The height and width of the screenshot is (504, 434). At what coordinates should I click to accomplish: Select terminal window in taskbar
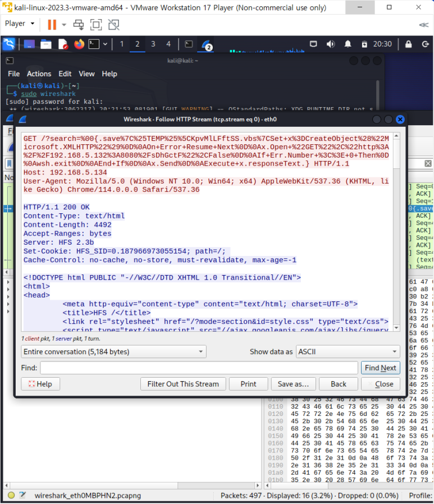click(x=189, y=44)
